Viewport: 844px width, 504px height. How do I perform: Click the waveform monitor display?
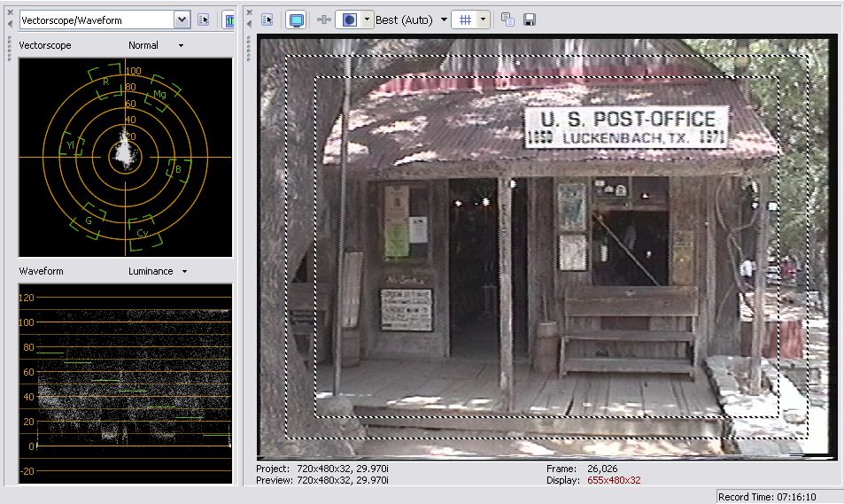(126, 384)
